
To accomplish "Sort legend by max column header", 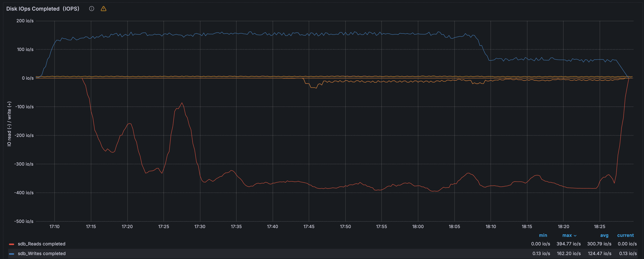I will click(x=567, y=235).
